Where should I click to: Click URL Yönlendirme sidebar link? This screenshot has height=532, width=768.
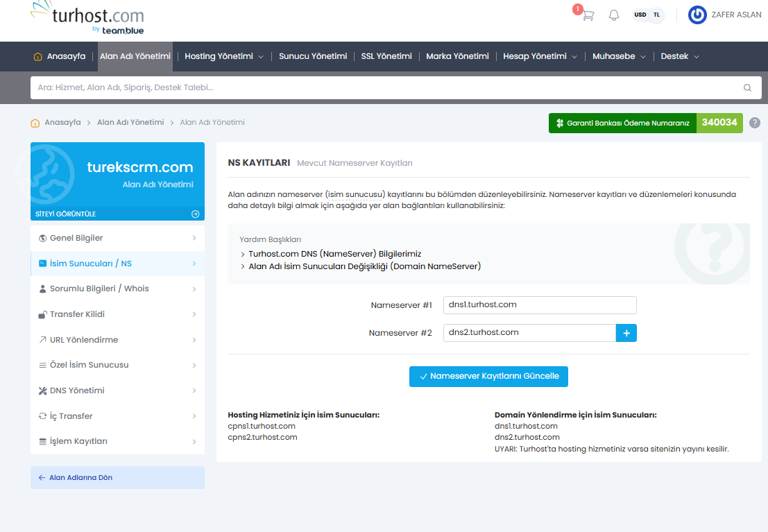(x=117, y=340)
